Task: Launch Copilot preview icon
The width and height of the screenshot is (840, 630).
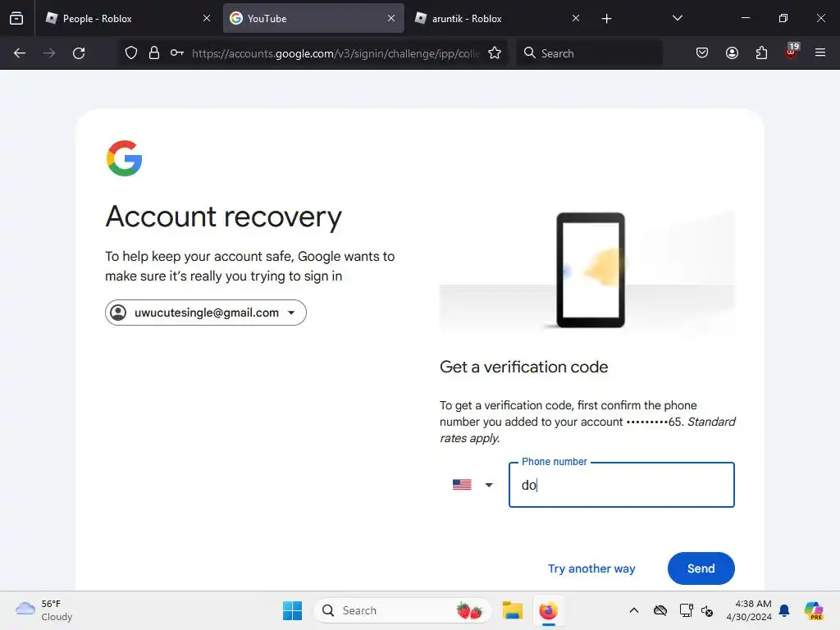Action: click(813, 610)
